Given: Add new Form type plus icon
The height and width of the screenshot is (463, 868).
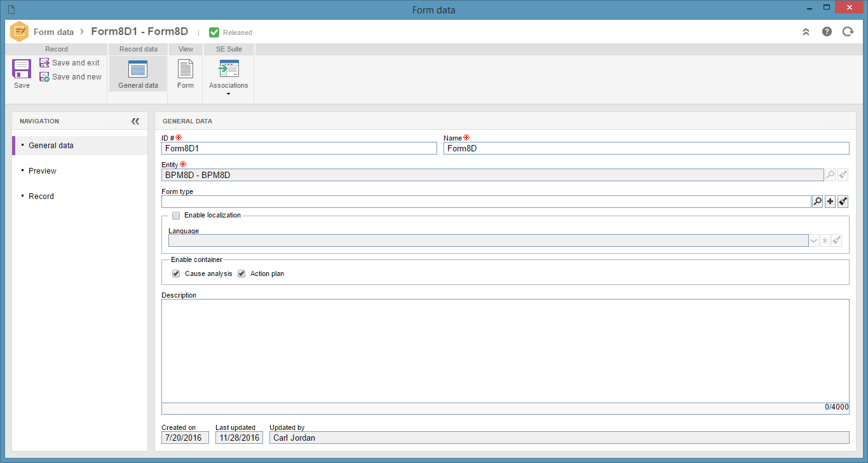Looking at the screenshot, I should (831, 202).
